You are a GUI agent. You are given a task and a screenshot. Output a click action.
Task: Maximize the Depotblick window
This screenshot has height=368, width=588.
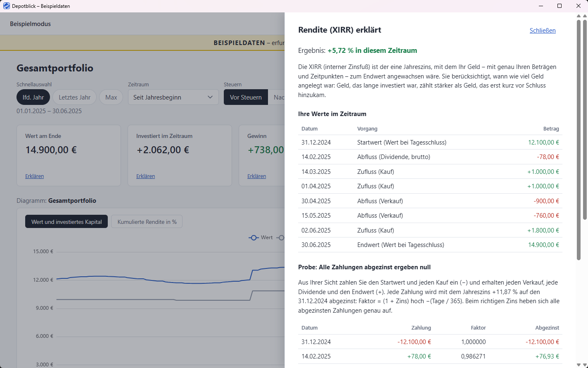pyautogui.click(x=560, y=6)
